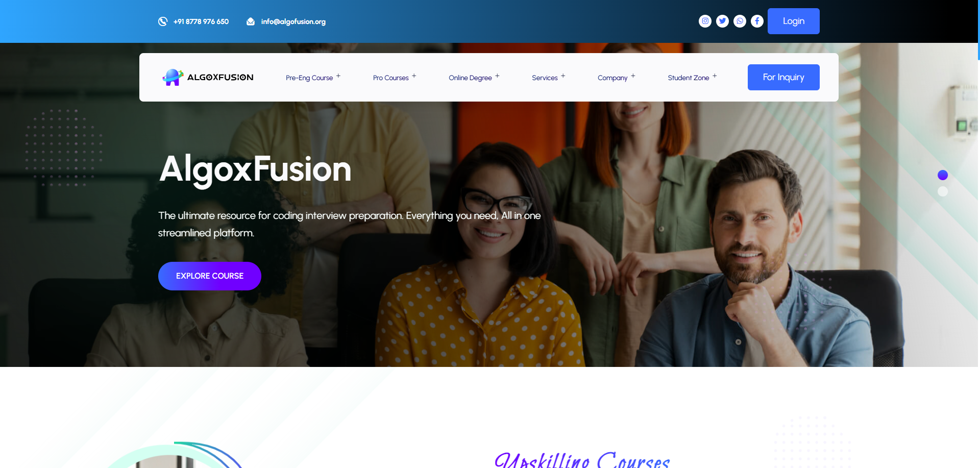Click the info@algofusion.org email link

coord(293,21)
